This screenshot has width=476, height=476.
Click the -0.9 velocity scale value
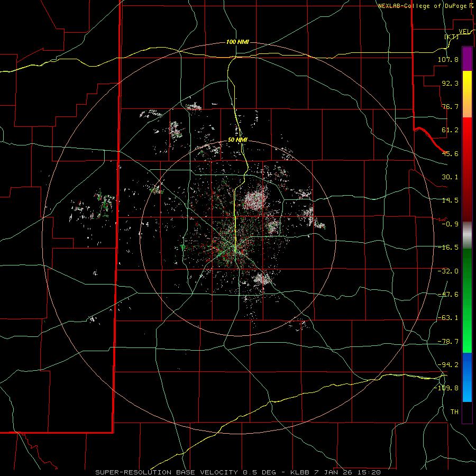coord(450,224)
